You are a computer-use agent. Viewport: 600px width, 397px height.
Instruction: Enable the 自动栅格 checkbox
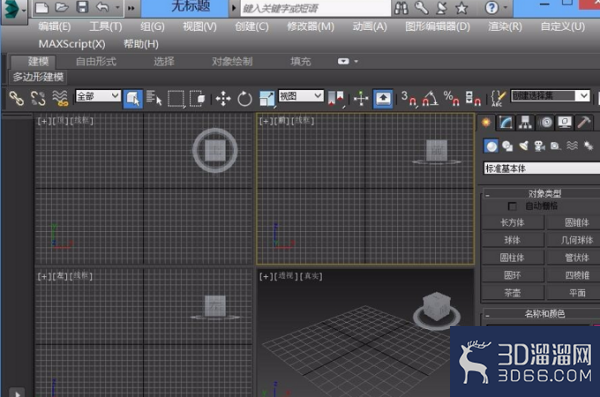[512, 206]
